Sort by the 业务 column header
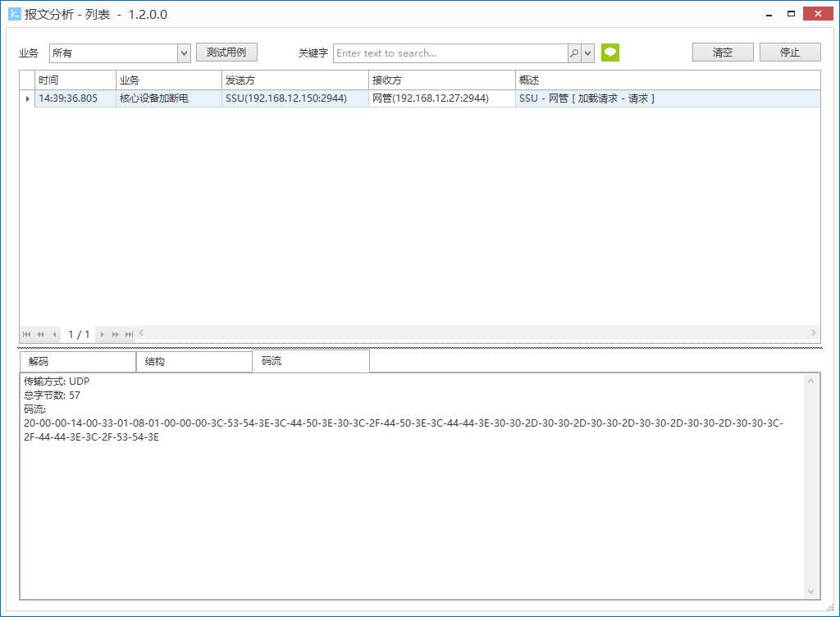The image size is (840, 617). (169, 80)
